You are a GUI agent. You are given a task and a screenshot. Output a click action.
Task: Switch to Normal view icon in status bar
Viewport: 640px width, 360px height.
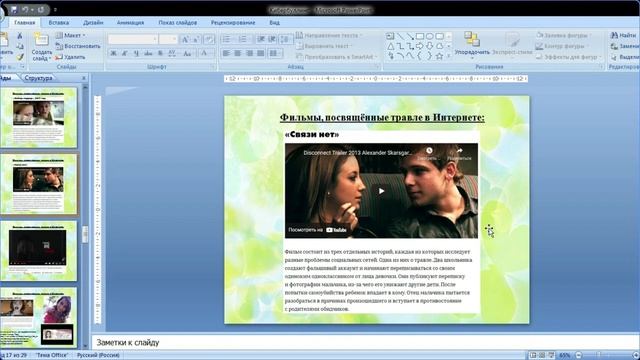(x=533, y=356)
